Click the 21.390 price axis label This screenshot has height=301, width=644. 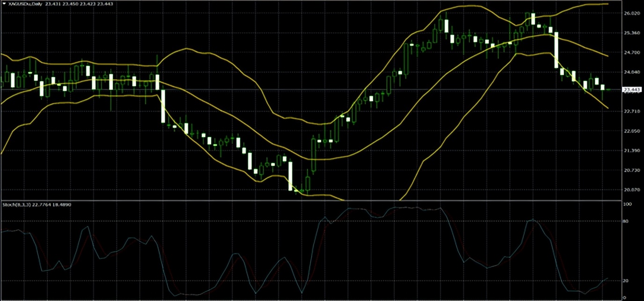(631, 150)
